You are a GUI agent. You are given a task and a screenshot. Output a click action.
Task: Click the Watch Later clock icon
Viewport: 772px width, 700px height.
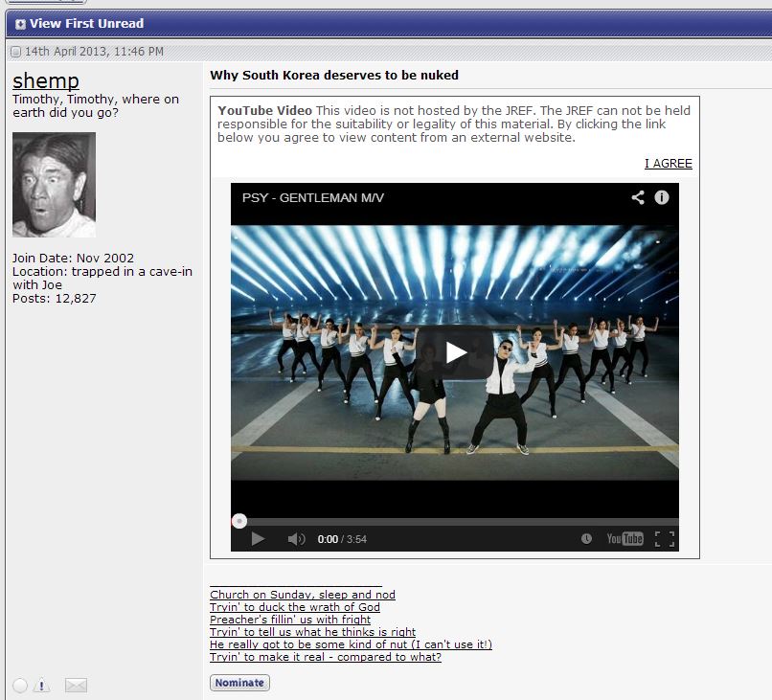point(586,539)
